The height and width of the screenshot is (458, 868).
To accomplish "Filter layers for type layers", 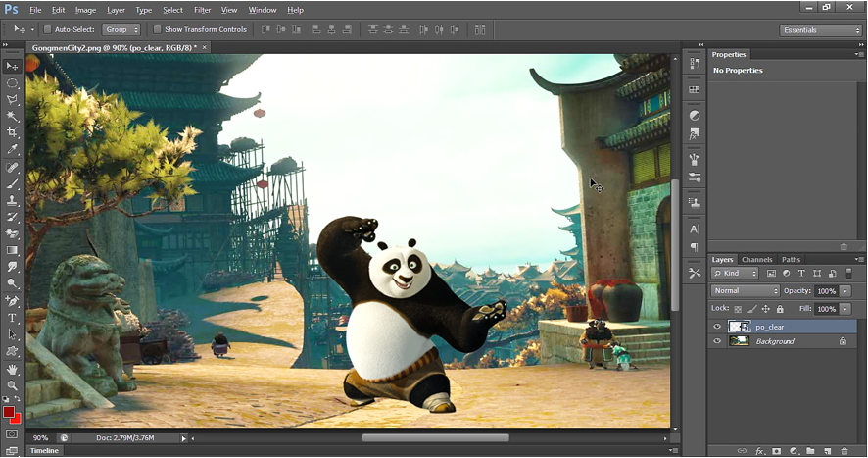I will (801, 274).
